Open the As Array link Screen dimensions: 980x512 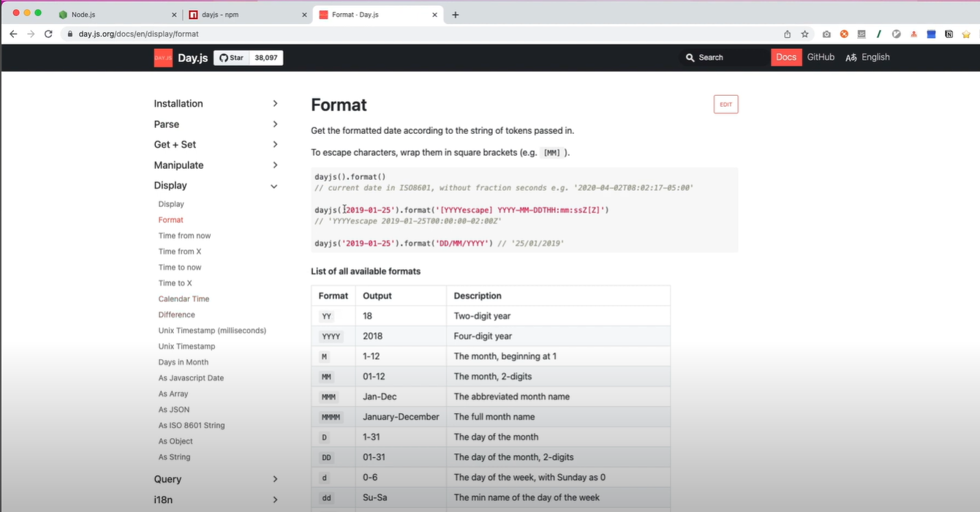(x=173, y=394)
